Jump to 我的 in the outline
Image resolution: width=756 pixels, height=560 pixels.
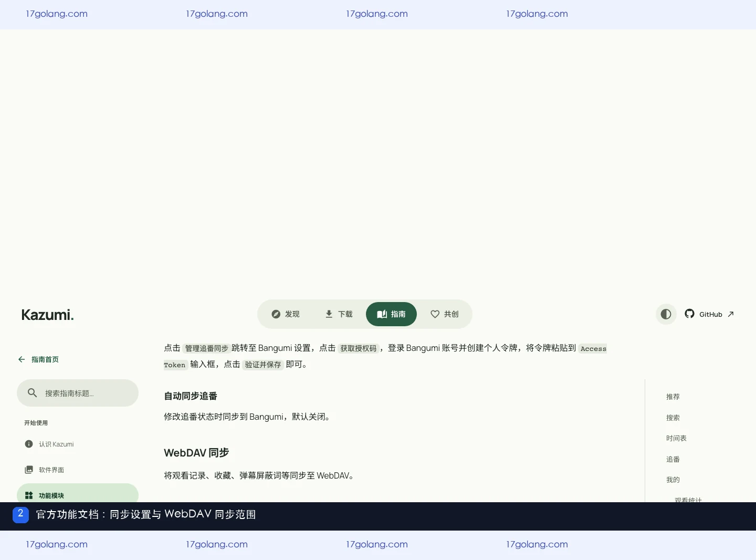[673, 480]
